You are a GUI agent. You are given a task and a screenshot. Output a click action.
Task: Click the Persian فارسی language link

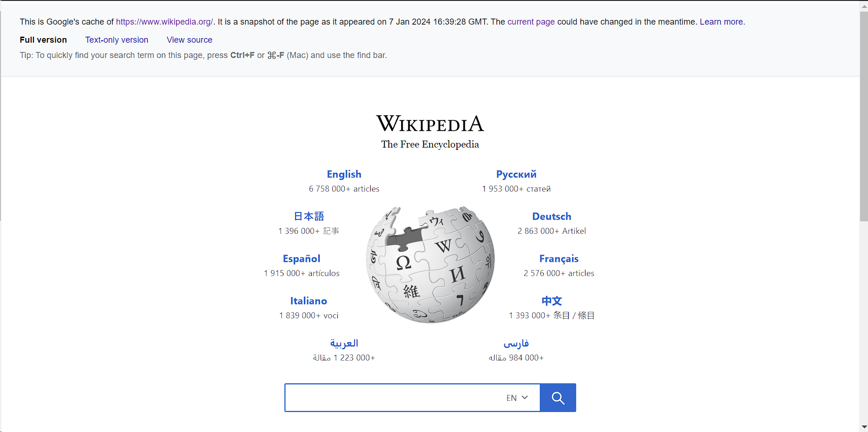point(516,343)
